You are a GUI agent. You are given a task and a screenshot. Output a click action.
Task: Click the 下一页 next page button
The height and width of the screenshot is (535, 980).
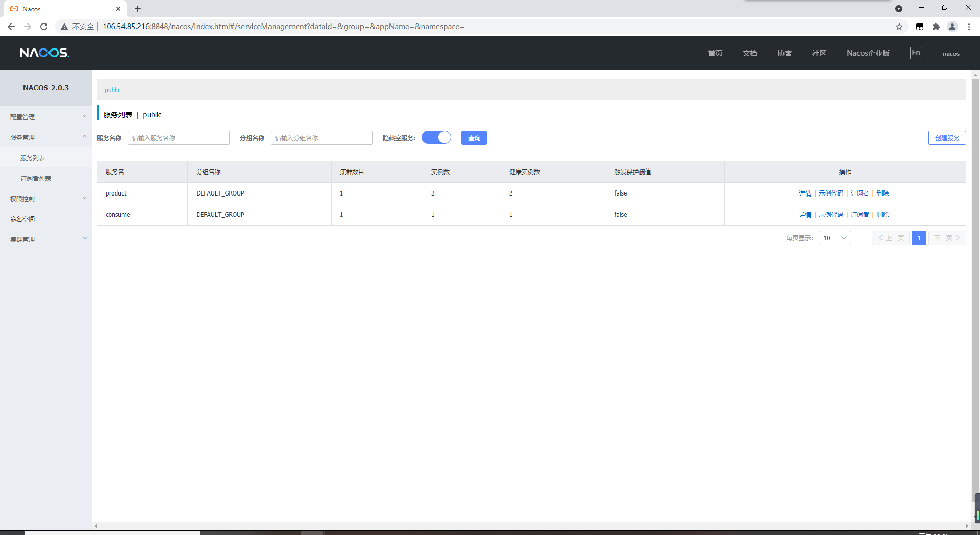coord(947,238)
